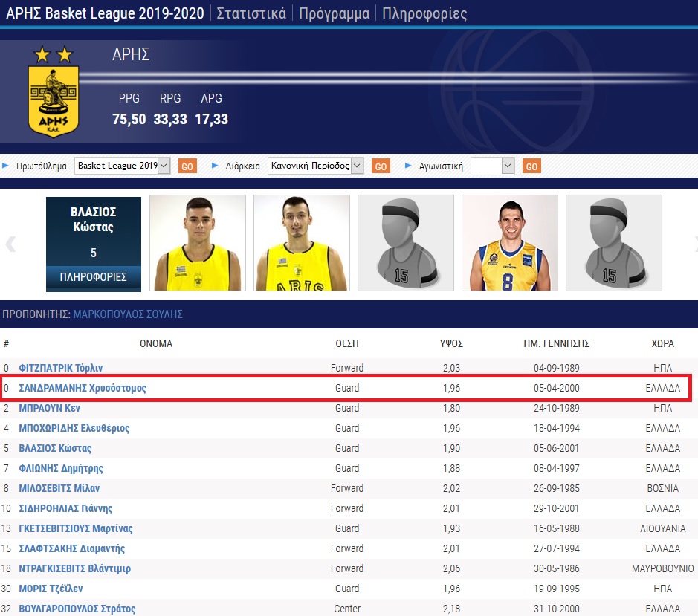This screenshot has height=616, width=698.
Task: Open the Στατιστικά tab
Action: pyautogui.click(x=251, y=13)
